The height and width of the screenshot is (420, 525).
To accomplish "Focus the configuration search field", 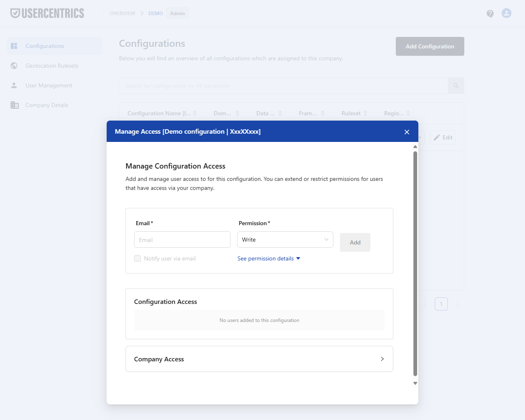I will 283,86.
